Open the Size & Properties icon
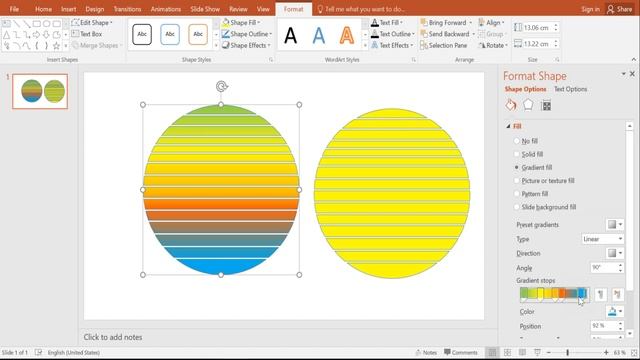 546,106
